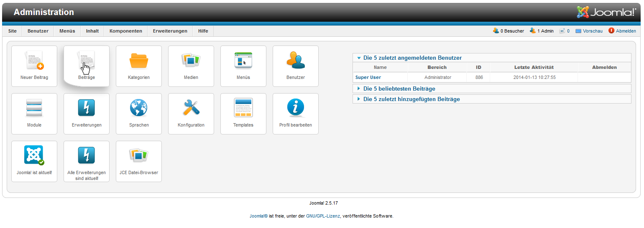Screen dimensions: 644x228
Task: Click the Abmelden logout link
Action: [x=626, y=31]
